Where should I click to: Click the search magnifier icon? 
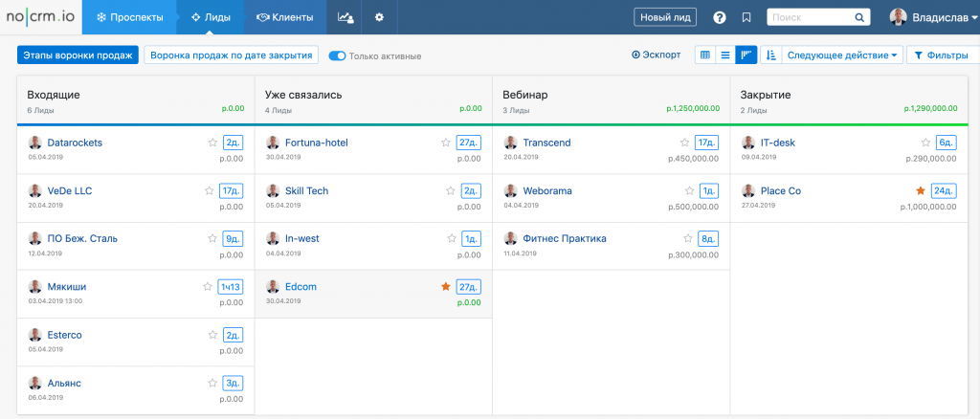[x=859, y=17]
